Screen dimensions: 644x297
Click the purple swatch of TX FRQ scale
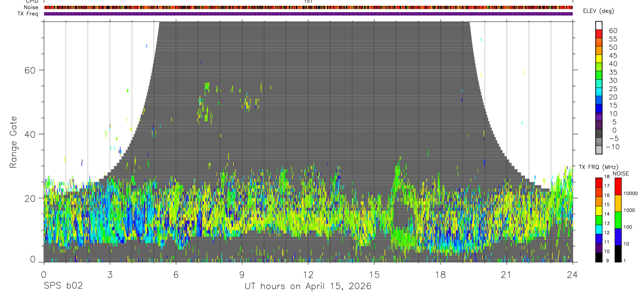[599, 248]
